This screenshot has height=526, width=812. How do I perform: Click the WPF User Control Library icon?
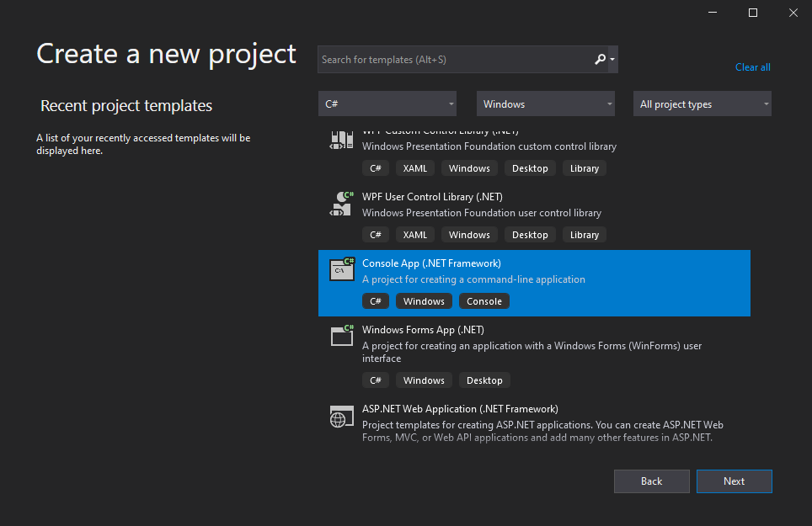click(x=342, y=204)
